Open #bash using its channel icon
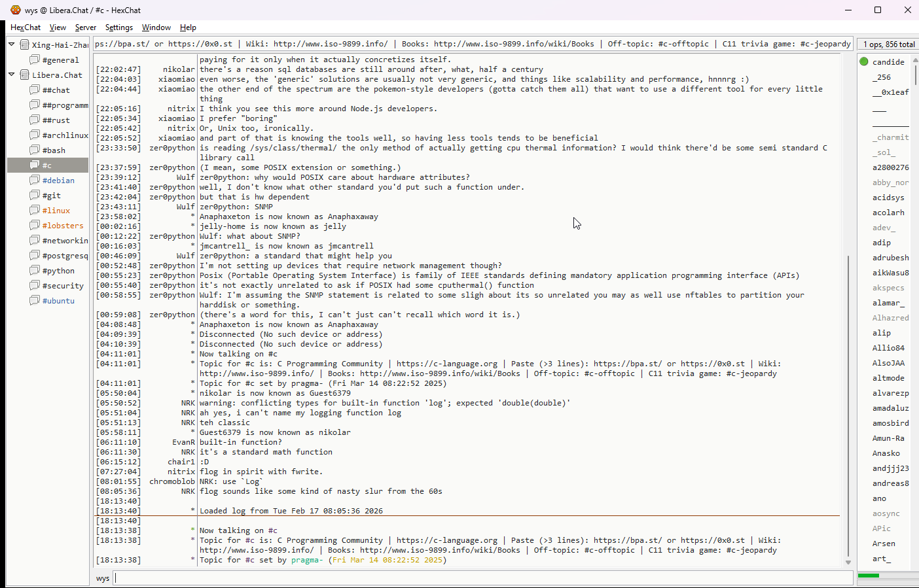The height and width of the screenshot is (588, 919). [x=35, y=150]
